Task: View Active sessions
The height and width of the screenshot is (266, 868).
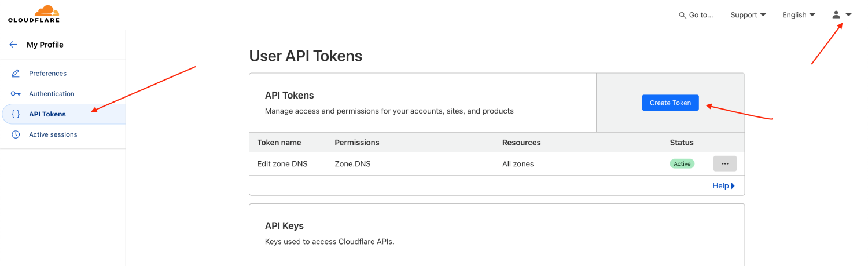Action: [53, 134]
